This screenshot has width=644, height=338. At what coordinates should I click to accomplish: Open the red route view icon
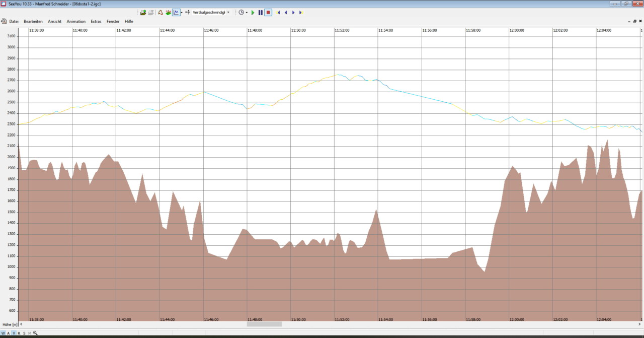pyautogui.click(x=160, y=12)
